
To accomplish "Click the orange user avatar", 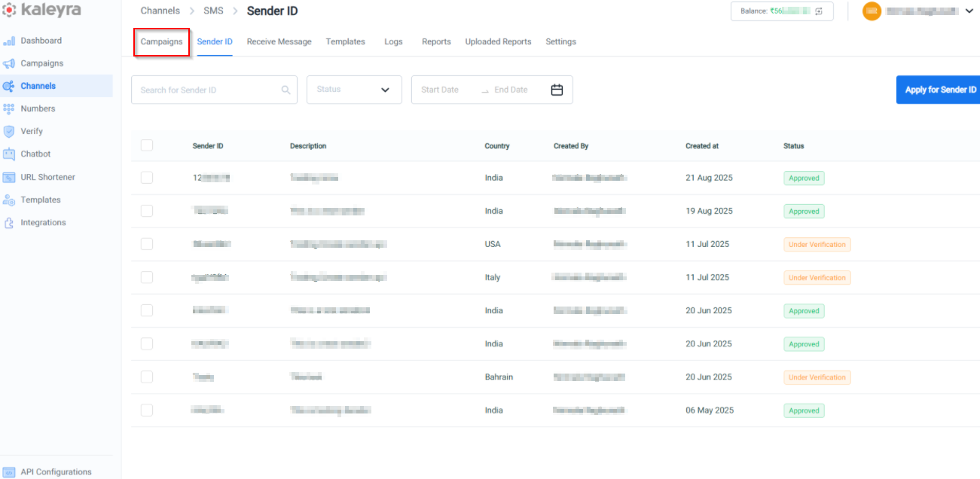I will 872,11.
